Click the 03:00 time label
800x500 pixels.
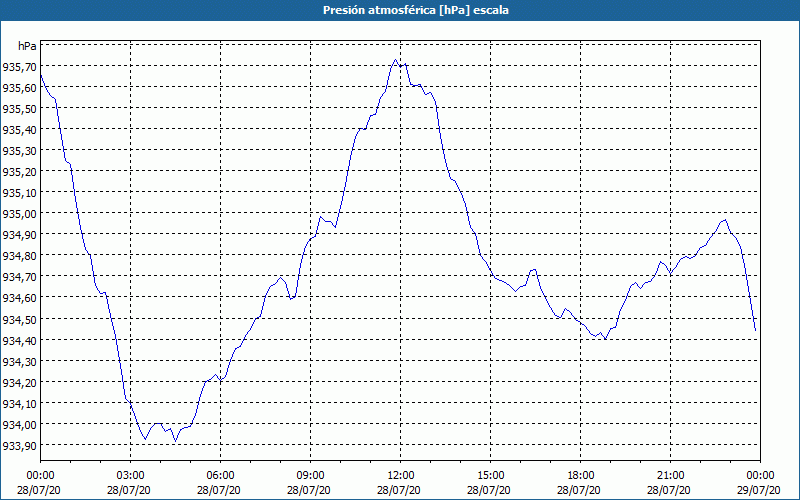click(130, 476)
